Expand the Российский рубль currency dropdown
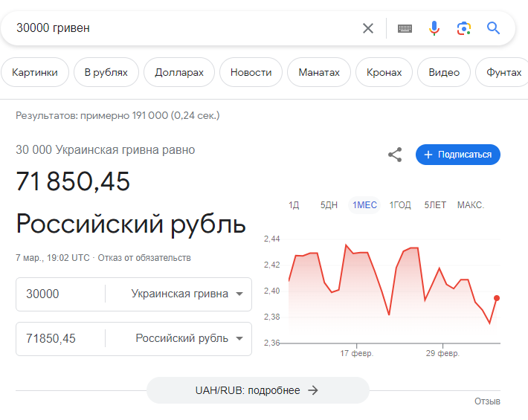Screen dimensions: 528x420 click(189, 338)
